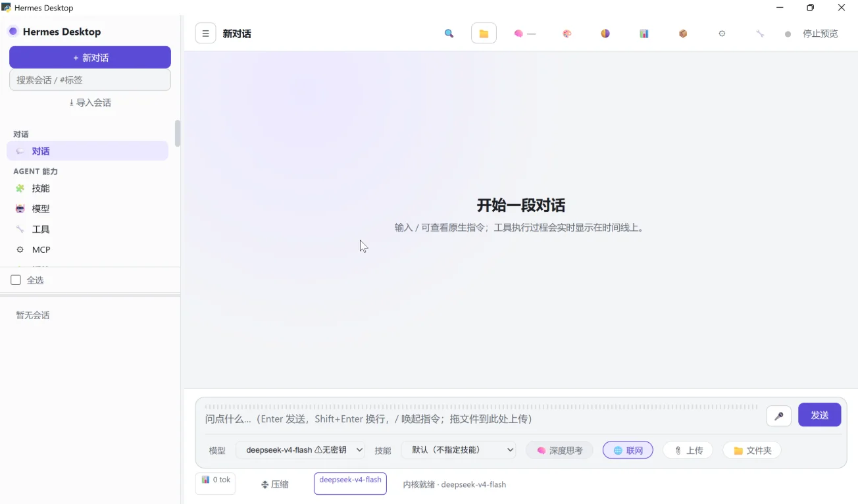This screenshot has width=858, height=504.
Task: Open 技能 in the sidebar
Action: point(88,188)
